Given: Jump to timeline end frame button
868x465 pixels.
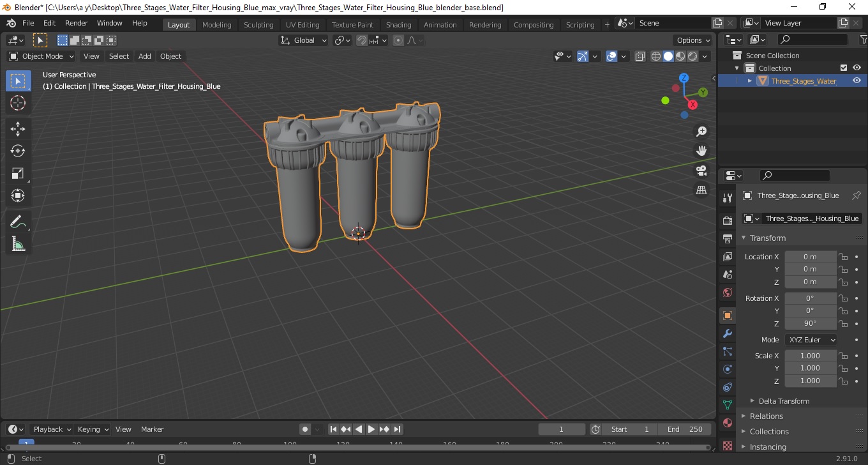Looking at the screenshot, I should point(397,429).
